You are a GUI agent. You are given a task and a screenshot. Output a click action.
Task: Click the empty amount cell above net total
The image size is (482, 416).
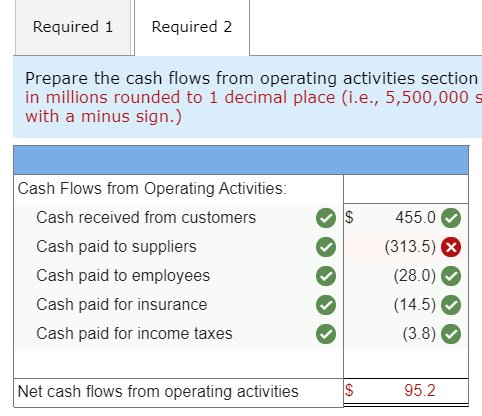pyautogui.click(x=406, y=364)
